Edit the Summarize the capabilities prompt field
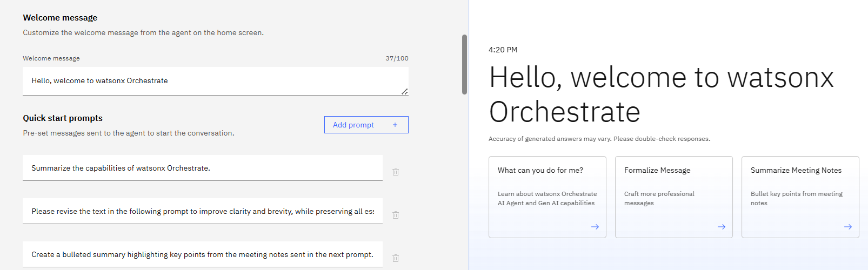Screen dimensions: 868x270 [x=202, y=168]
